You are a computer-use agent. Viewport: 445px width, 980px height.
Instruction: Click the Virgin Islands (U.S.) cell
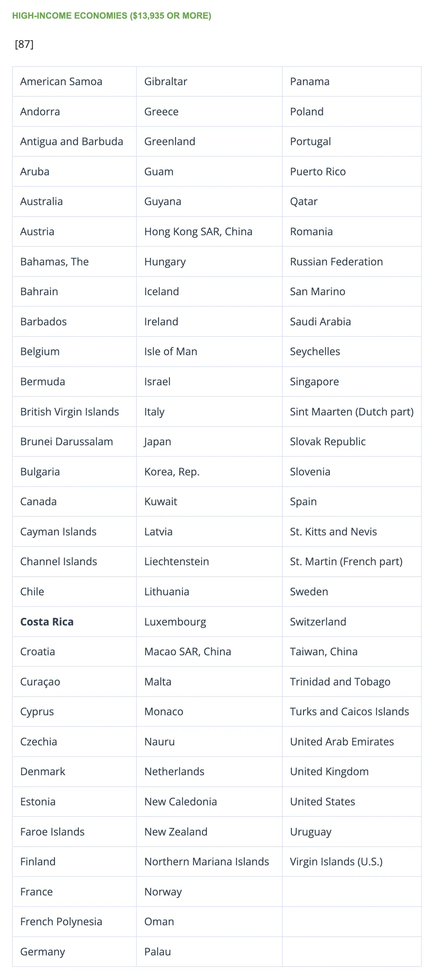352,862
